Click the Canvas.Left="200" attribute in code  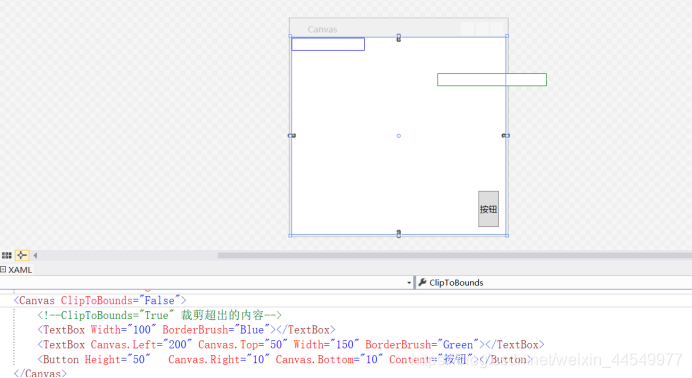pos(141,344)
